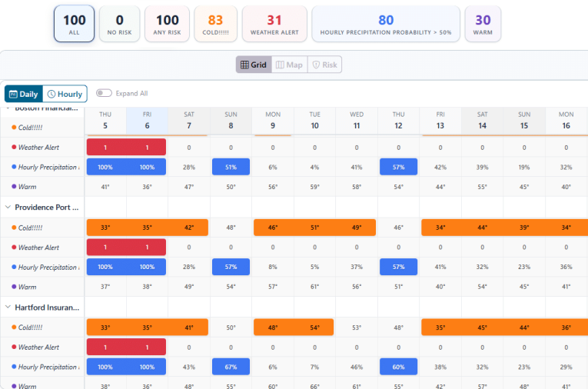Image resolution: width=588 pixels, height=389 pixels.
Task: Select the No Risk filter card
Action: (119, 24)
